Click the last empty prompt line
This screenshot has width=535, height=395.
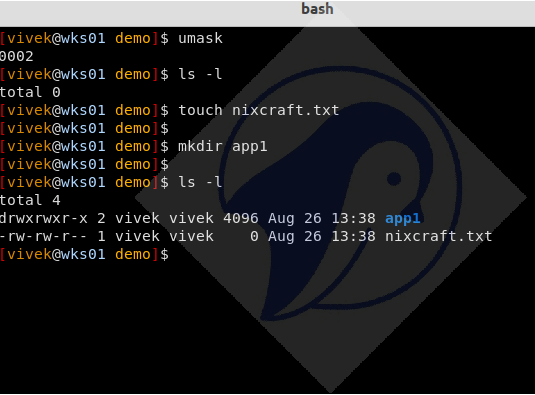84,254
